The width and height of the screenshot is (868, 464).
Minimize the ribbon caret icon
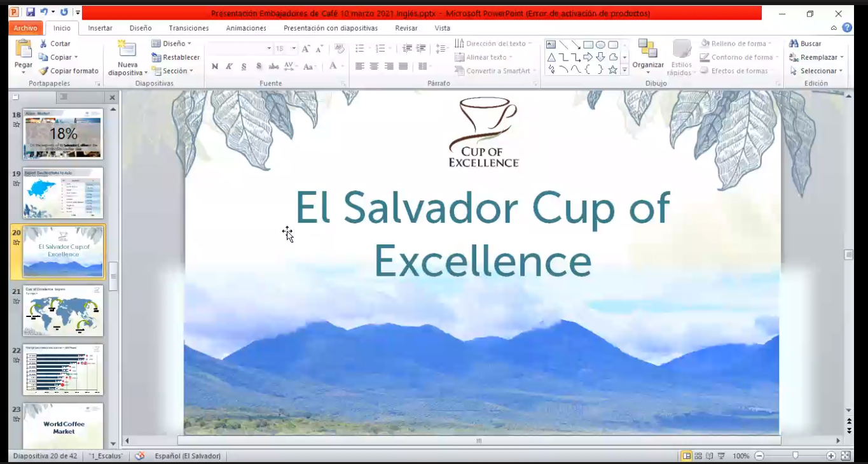click(x=834, y=28)
